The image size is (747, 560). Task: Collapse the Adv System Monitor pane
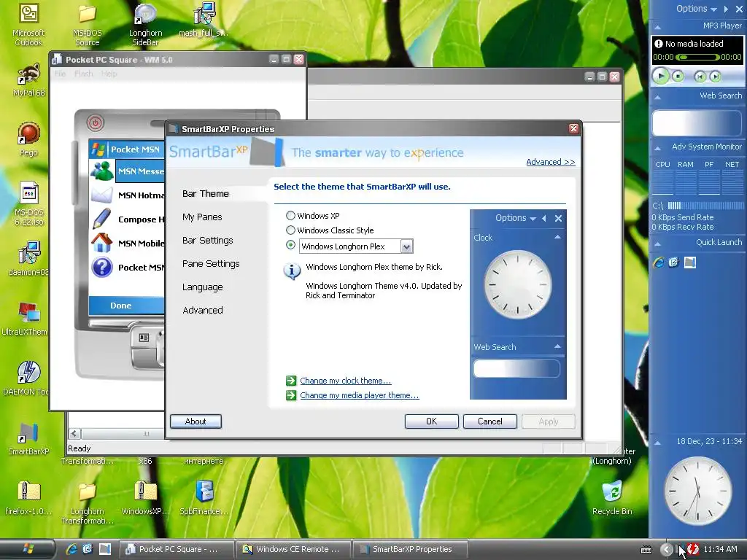tap(657, 148)
